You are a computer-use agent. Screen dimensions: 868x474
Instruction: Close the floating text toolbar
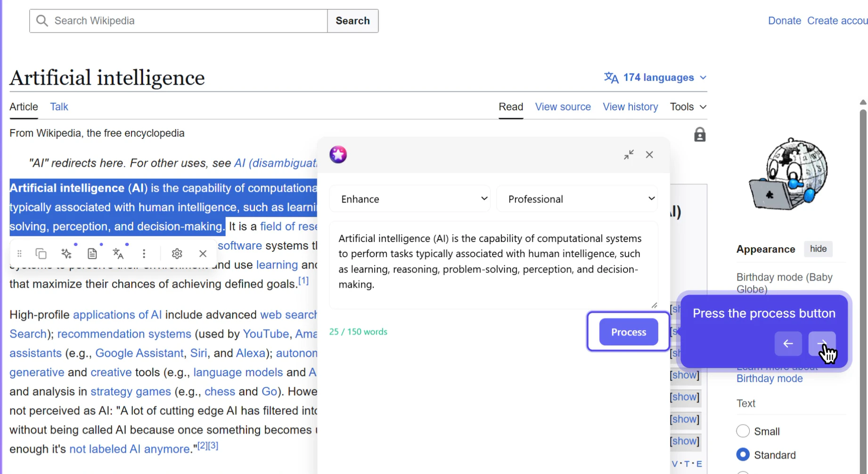click(203, 253)
